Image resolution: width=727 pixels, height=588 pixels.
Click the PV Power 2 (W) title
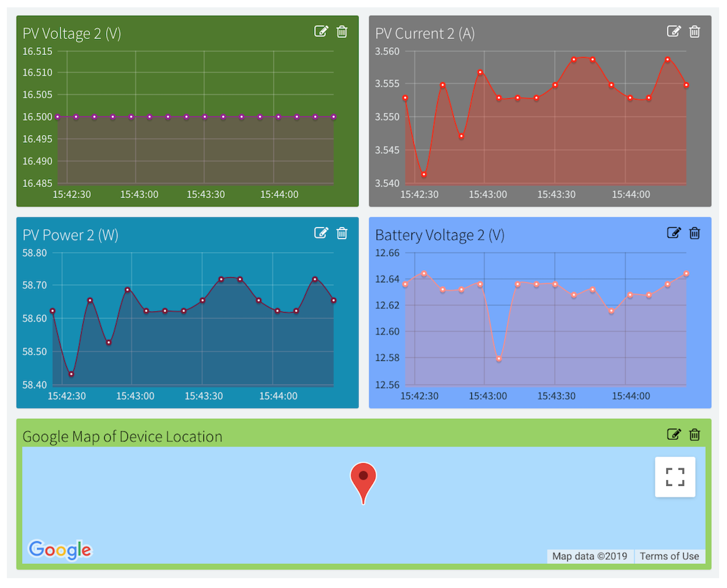coord(70,235)
